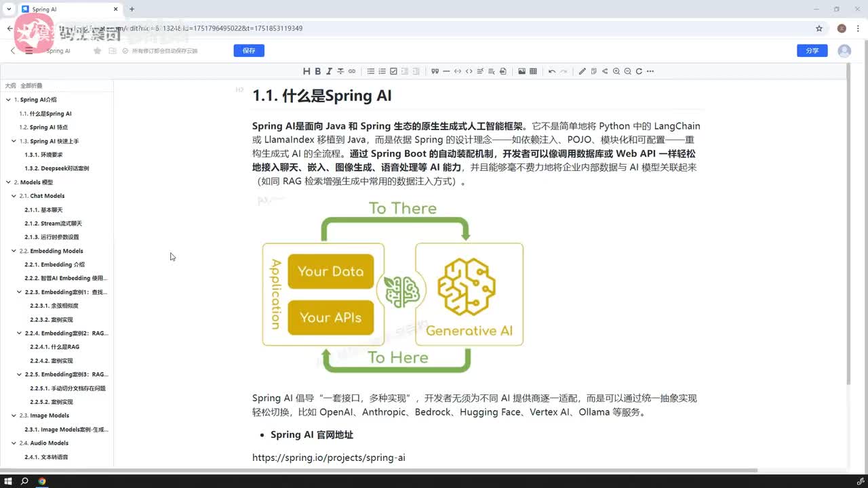Go to outline item '1.3.2. Deepseek对话案例'
This screenshot has width=868, height=488.
click(57, 168)
